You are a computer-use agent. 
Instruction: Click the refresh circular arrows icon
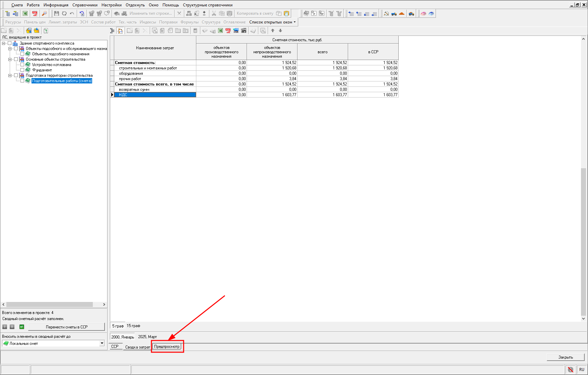click(64, 13)
